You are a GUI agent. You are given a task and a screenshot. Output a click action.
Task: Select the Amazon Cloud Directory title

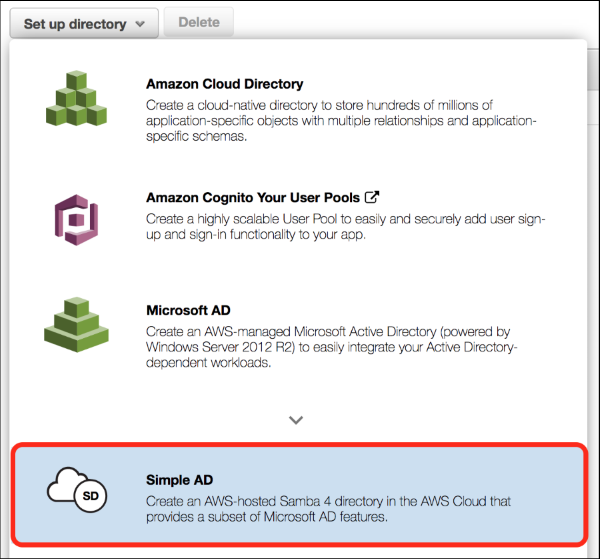click(x=224, y=84)
